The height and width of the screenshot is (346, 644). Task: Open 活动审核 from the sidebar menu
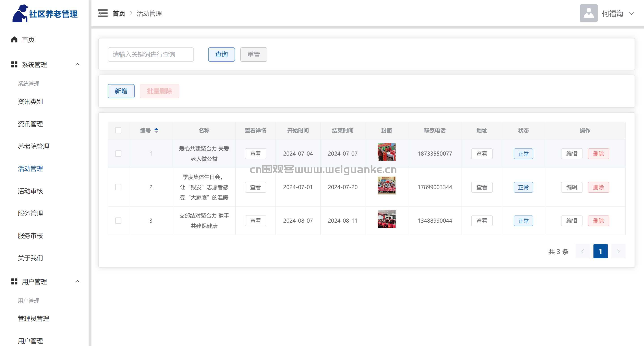[30, 191]
